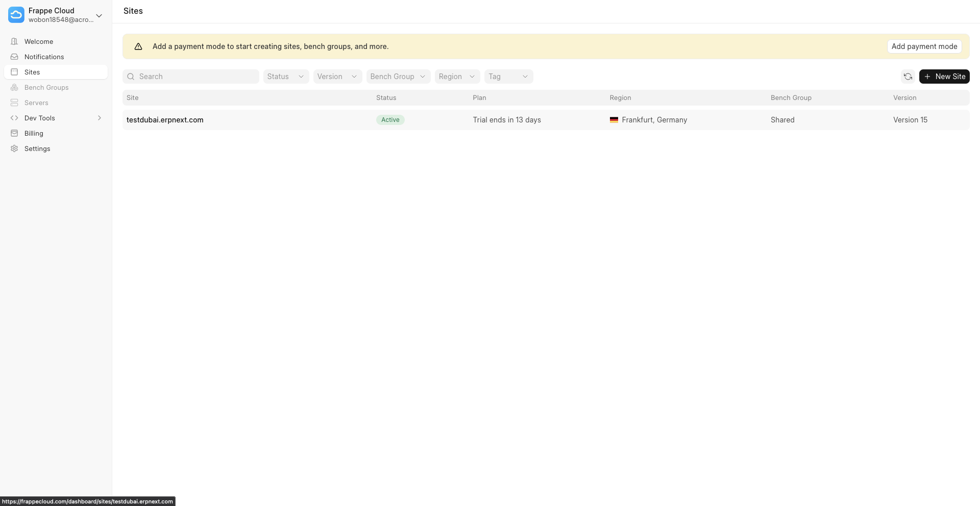Click the Bench Groups icon in sidebar
980x506 pixels.
pyautogui.click(x=14, y=87)
